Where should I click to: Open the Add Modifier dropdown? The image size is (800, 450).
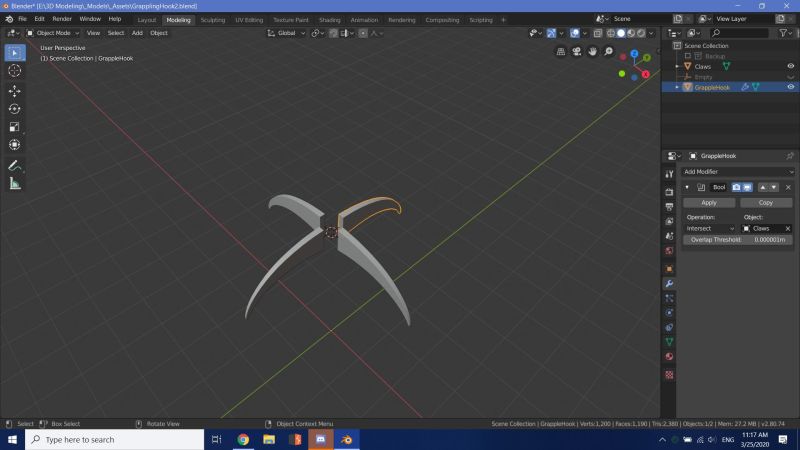(738, 172)
